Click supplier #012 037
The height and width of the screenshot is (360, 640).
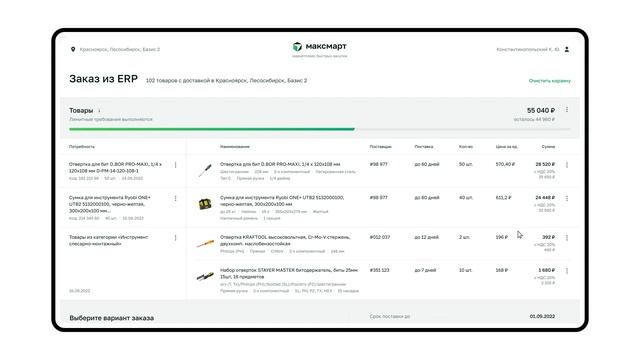point(380,237)
